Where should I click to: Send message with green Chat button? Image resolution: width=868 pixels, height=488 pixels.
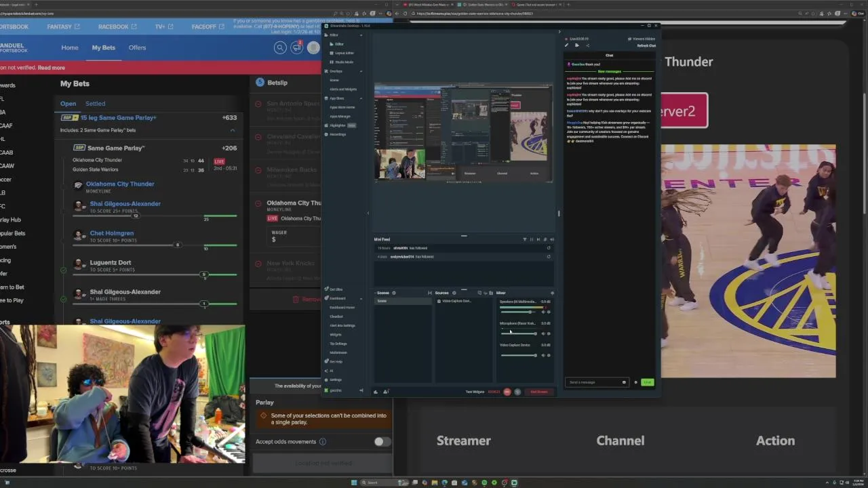coord(648,382)
